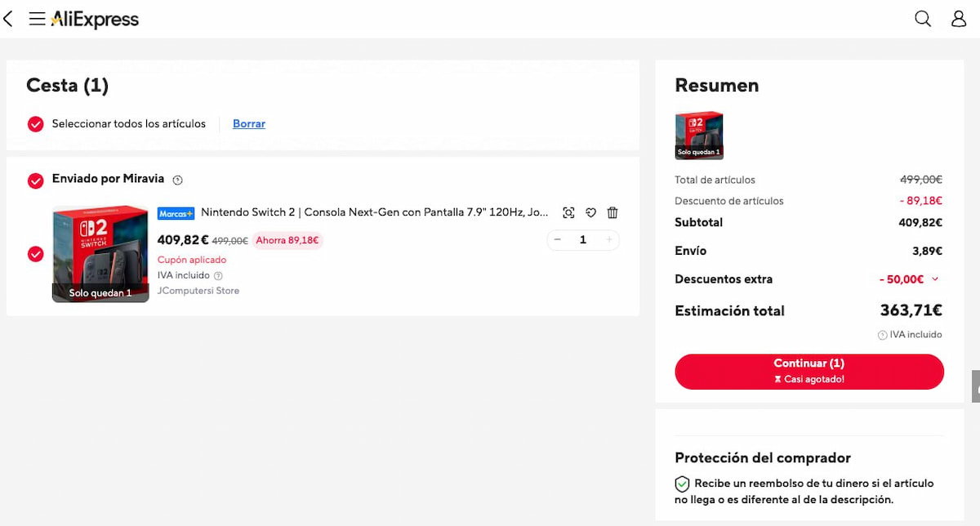Click info icon next to IVA incluido in summary

click(x=882, y=335)
